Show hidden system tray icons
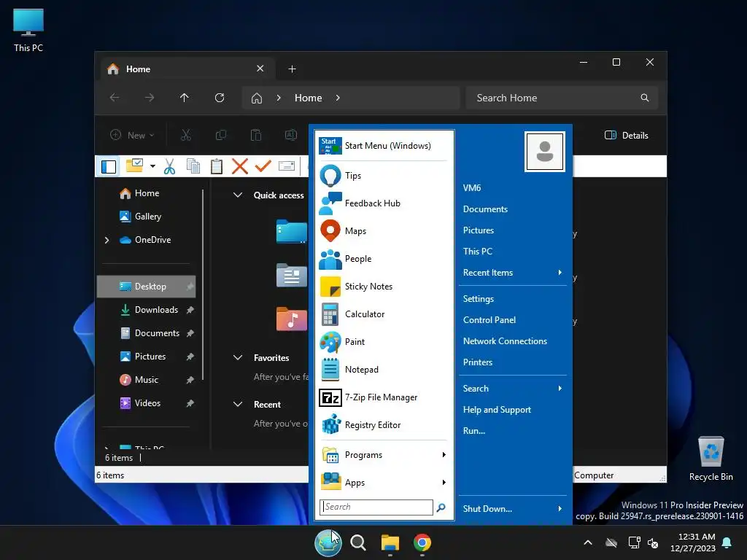This screenshot has width=747, height=560. [588, 542]
